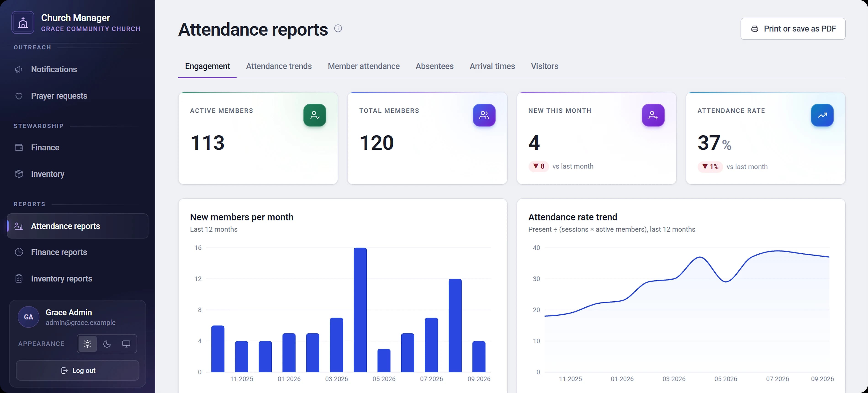
Task: Click the Active Members green icon
Action: tap(315, 115)
